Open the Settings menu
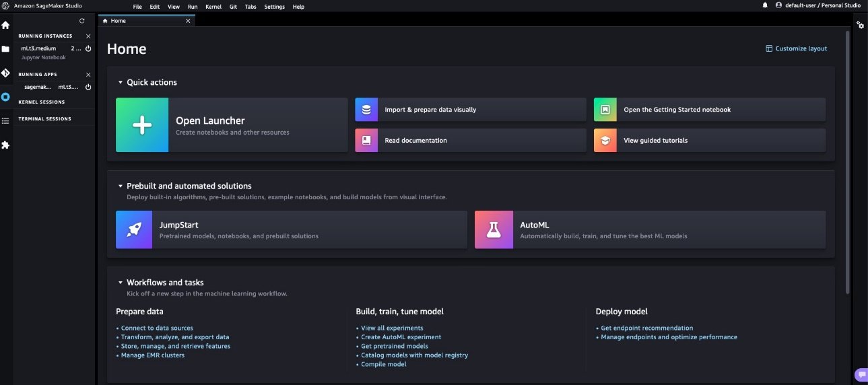This screenshot has width=868, height=385. pos(274,7)
